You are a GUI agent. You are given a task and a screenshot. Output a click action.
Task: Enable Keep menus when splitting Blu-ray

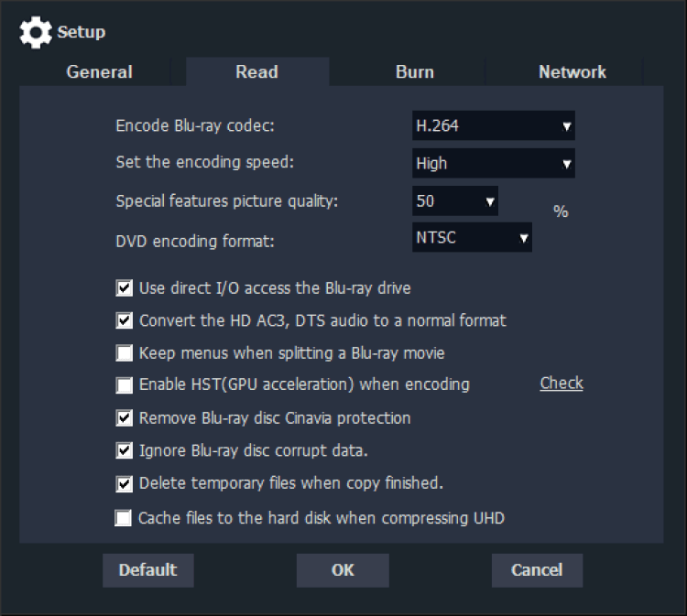click(x=125, y=353)
